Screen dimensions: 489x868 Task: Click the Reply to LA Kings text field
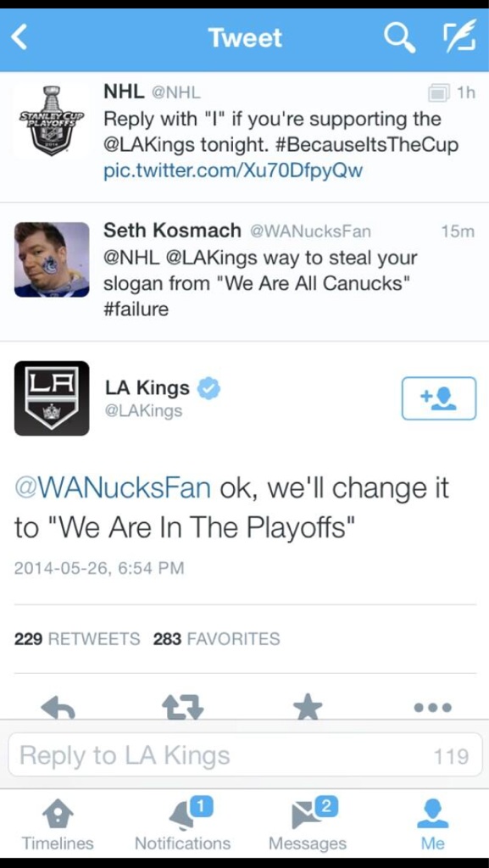(x=246, y=755)
